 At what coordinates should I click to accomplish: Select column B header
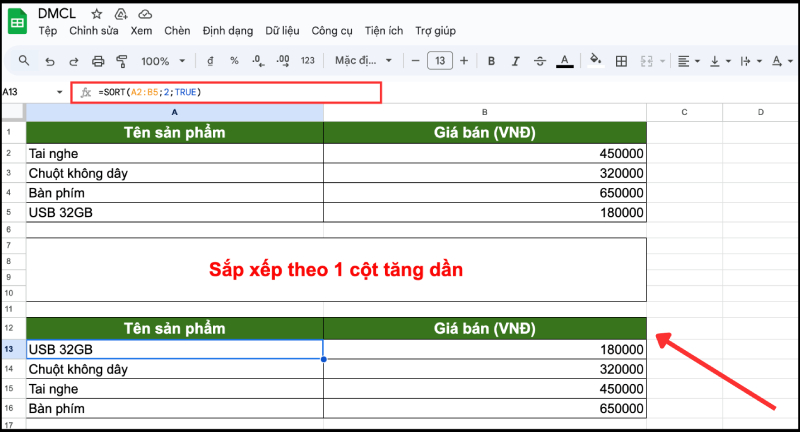[485, 112]
